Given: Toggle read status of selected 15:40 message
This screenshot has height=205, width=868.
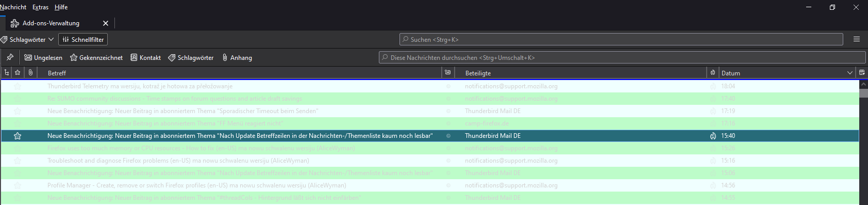Looking at the screenshot, I should point(448,136).
